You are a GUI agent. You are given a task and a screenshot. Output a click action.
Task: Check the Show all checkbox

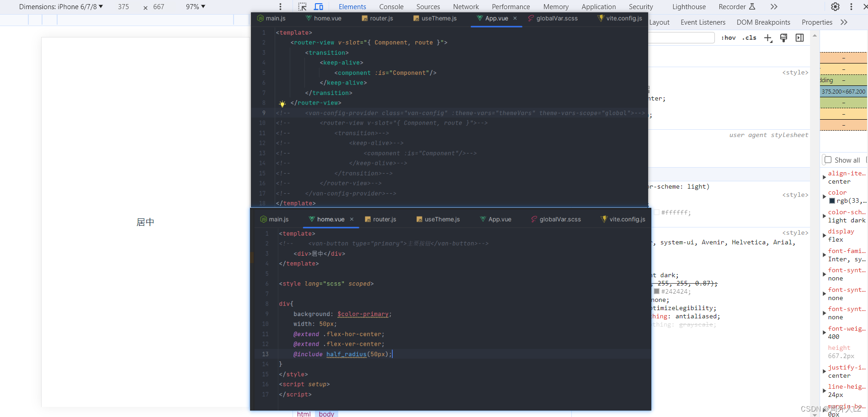828,160
